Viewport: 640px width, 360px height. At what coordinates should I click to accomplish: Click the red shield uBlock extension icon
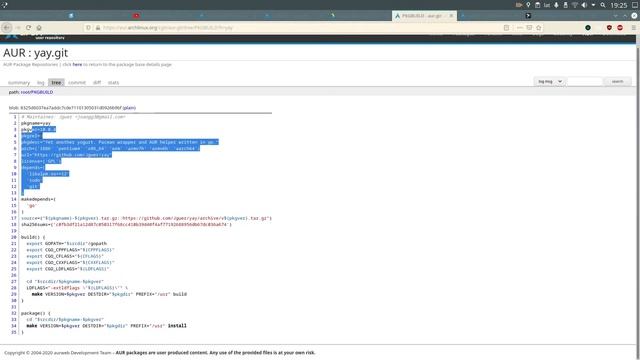(x=609, y=27)
